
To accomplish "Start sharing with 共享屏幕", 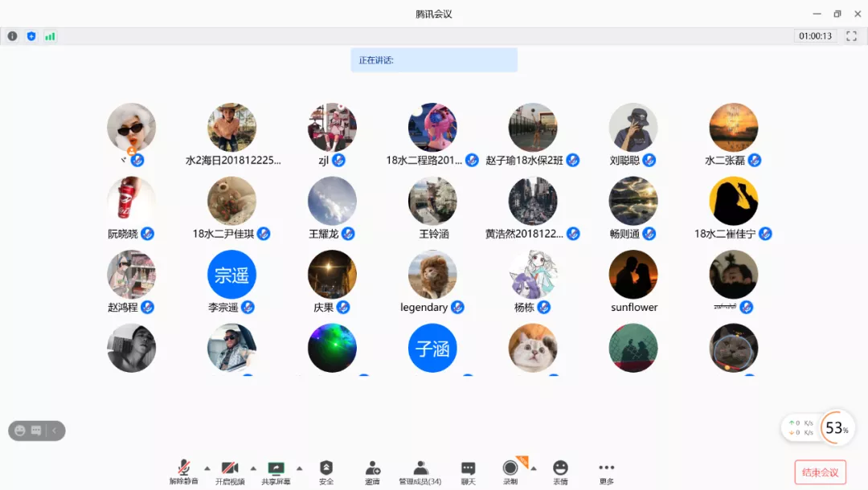I will tap(276, 472).
